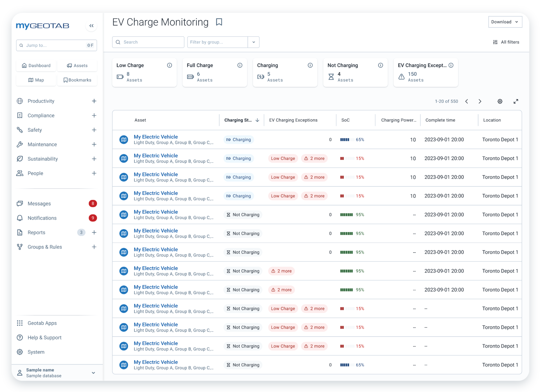Collapse the sidebar with double-chevron icon

click(91, 26)
